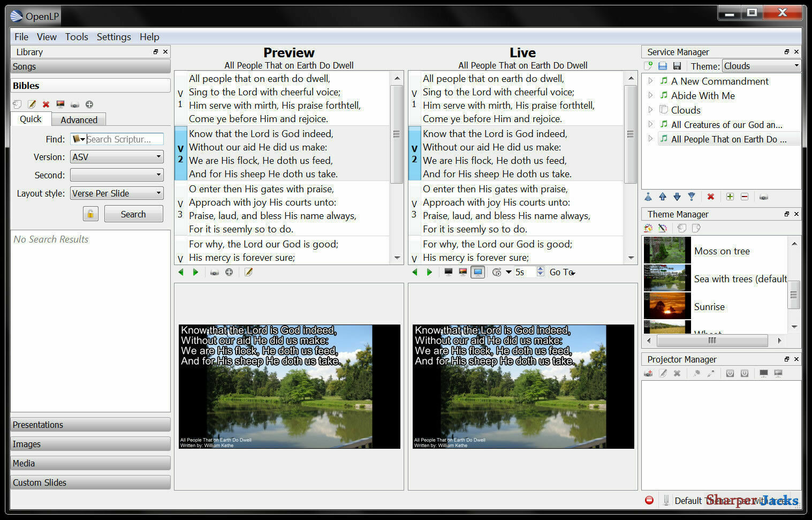Click the Import Bible icon in Bibles toolbar

click(17, 104)
